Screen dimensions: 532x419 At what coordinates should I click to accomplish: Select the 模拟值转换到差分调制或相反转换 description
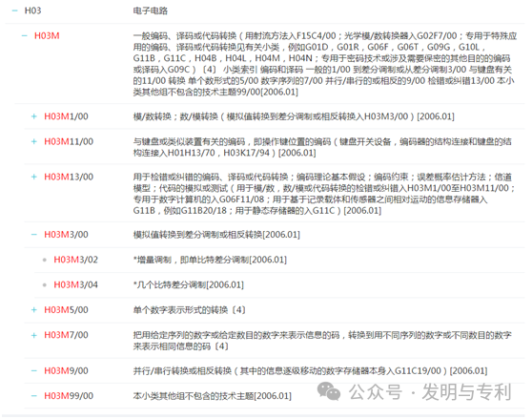tap(216, 235)
